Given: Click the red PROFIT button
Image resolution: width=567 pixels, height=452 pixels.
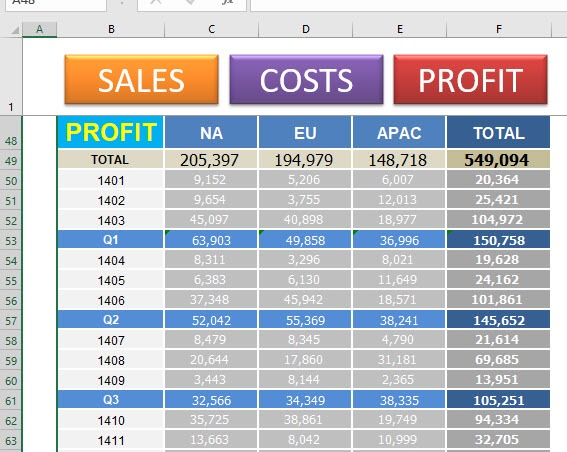Looking at the screenshot, I should (x=470, y=80).
